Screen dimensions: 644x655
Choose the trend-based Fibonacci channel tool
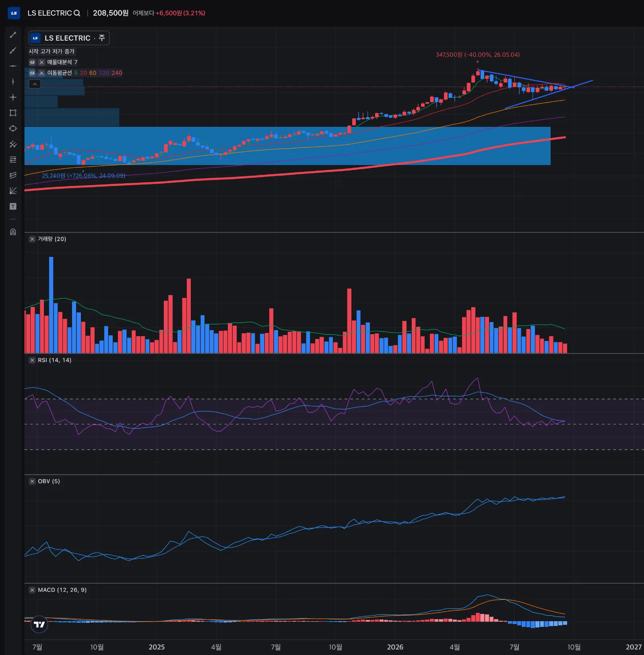point(13,175)
